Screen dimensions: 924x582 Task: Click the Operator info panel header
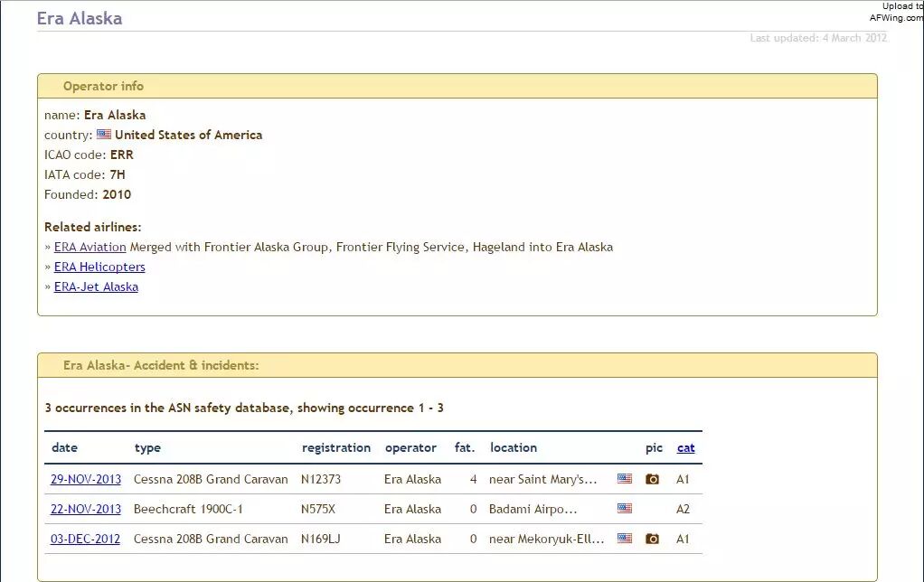[457, 86]
